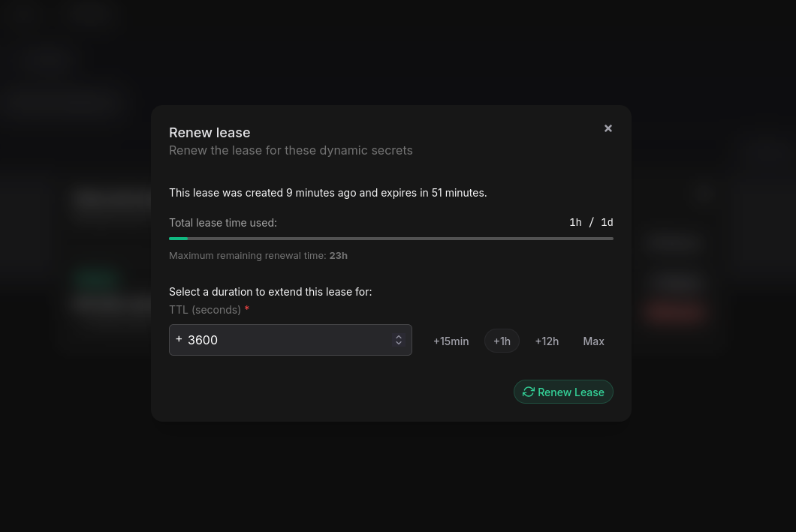Click the 23h maximum remaining renewal text
Image resolution: width=796 pixels, height=532 pixels.
click(x=338, y=256)
